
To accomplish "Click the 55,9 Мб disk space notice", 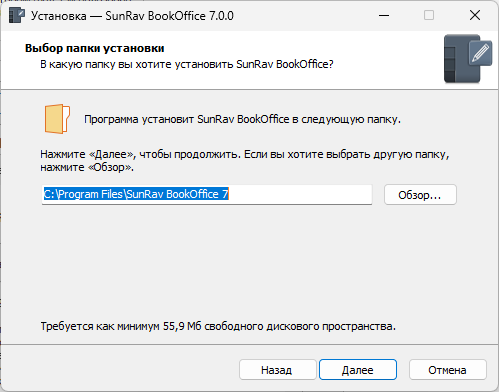I will 218,326.
